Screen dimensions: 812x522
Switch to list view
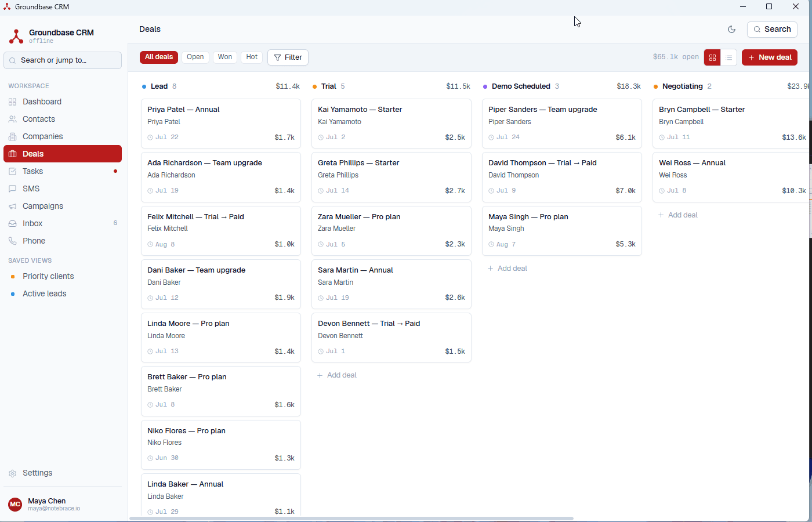[728, 57]
